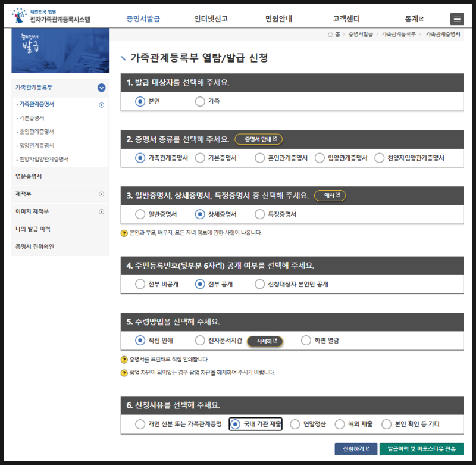This screenshot has height=465, width=476.
Task: Click the circle icon beside 가족관계증명서 sidebar item
Action: click(x=101, y=105)
